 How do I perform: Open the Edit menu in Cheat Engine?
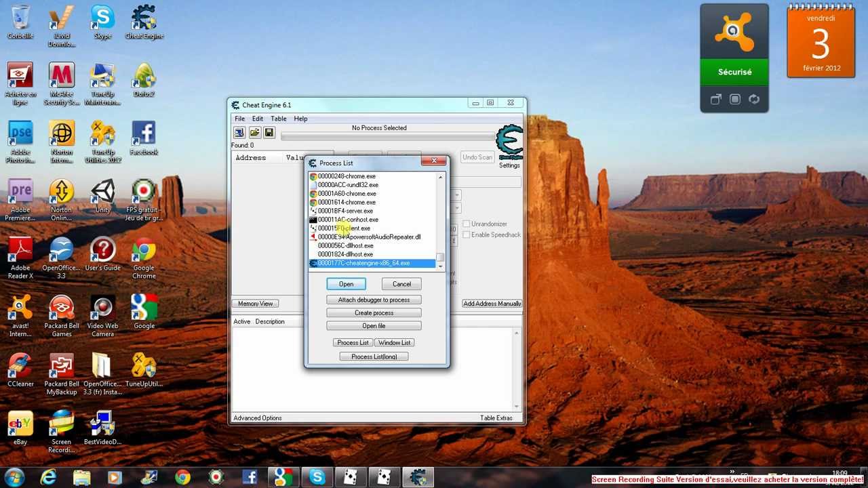tap(258, 119)
